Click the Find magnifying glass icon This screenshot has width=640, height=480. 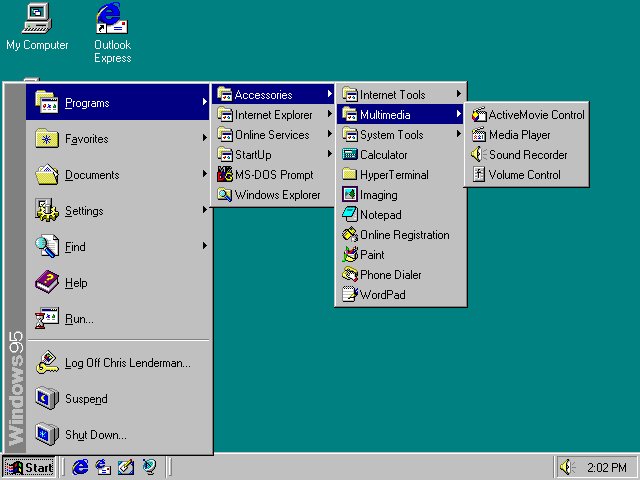click(47, 246)
